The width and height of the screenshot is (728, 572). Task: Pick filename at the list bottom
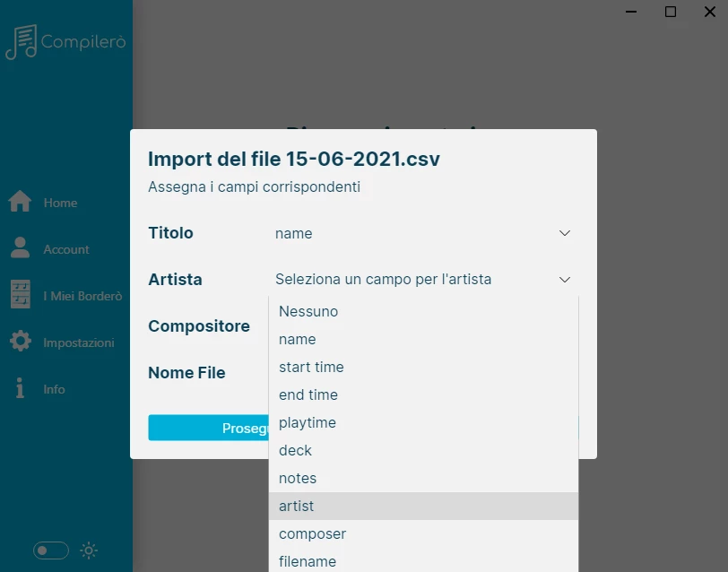coord(423,561)
